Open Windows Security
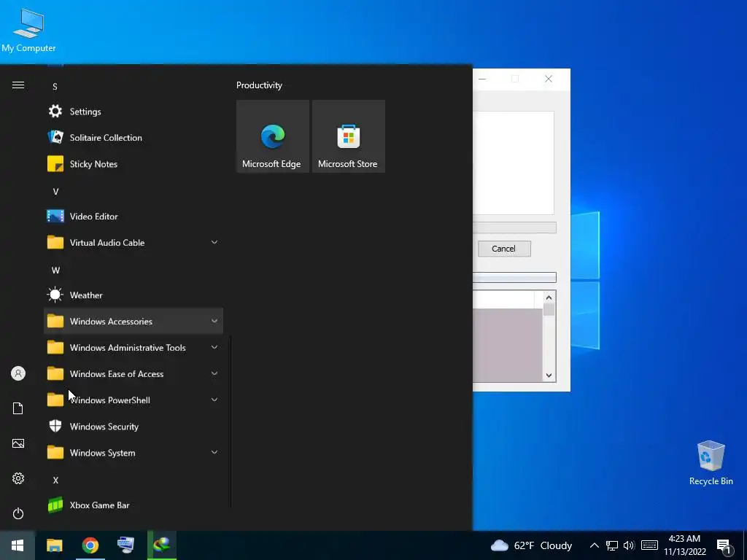Viewport: 747px width, 560px height. (133, 427)
